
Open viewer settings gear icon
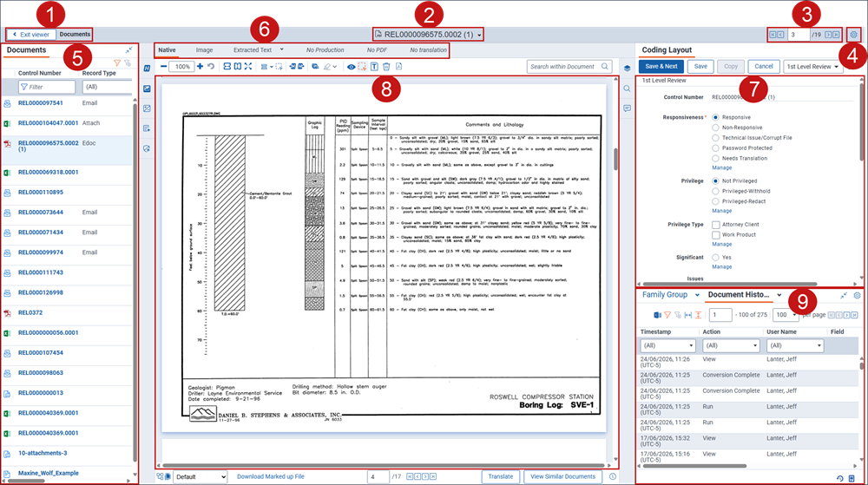pos(853,35)
